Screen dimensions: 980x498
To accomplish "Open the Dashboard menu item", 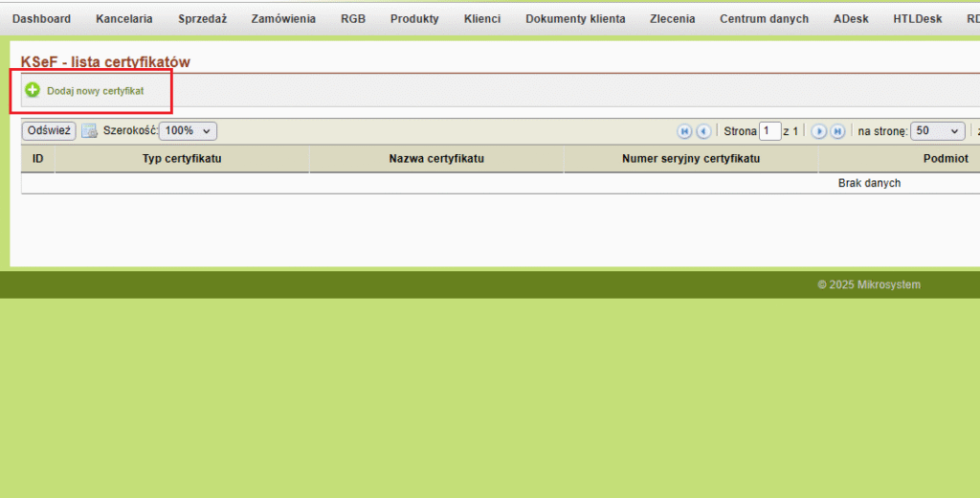I will coord(41,19).
